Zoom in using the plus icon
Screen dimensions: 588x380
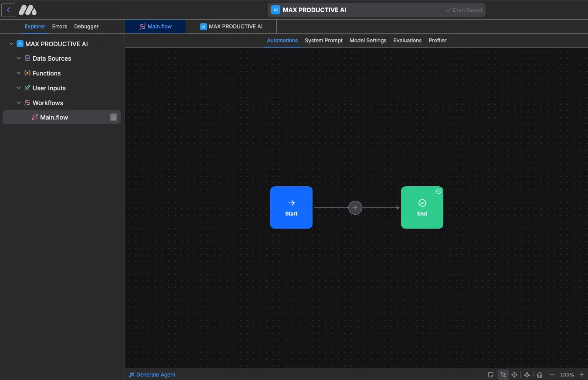[581, 375]
